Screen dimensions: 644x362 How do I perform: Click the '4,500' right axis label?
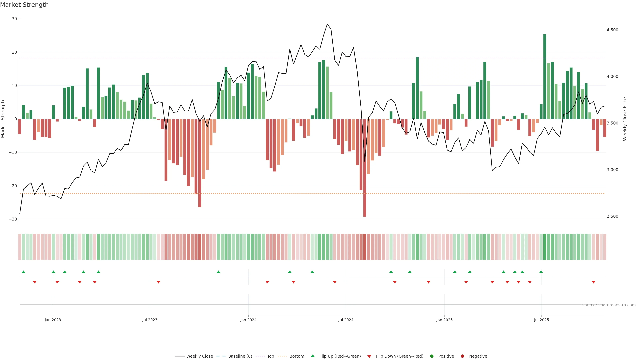coord(612,30)
